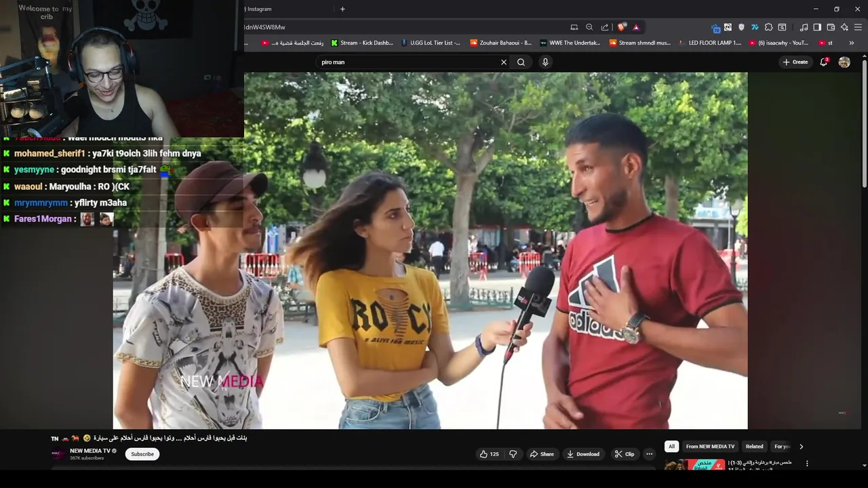Image resolution: width=868 pixels, height=488 pixels.
Task: Click the YouTube Create button
Action: [795, 62]
